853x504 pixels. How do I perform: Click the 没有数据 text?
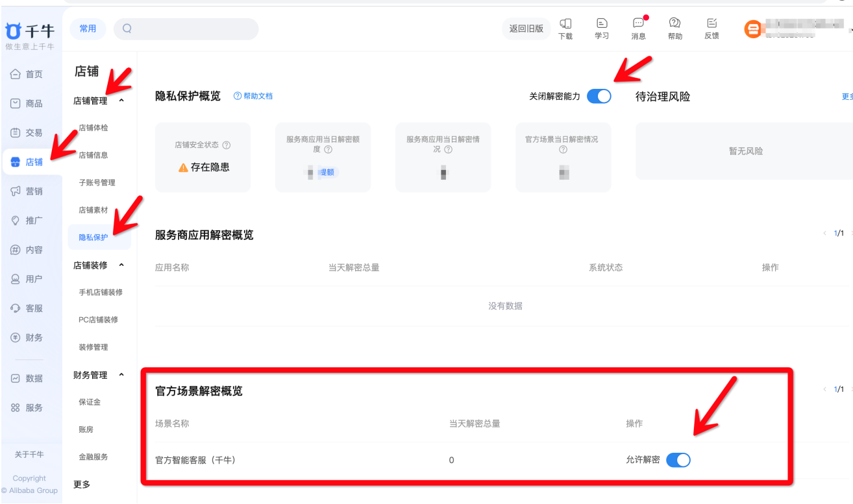click(505, 306)
